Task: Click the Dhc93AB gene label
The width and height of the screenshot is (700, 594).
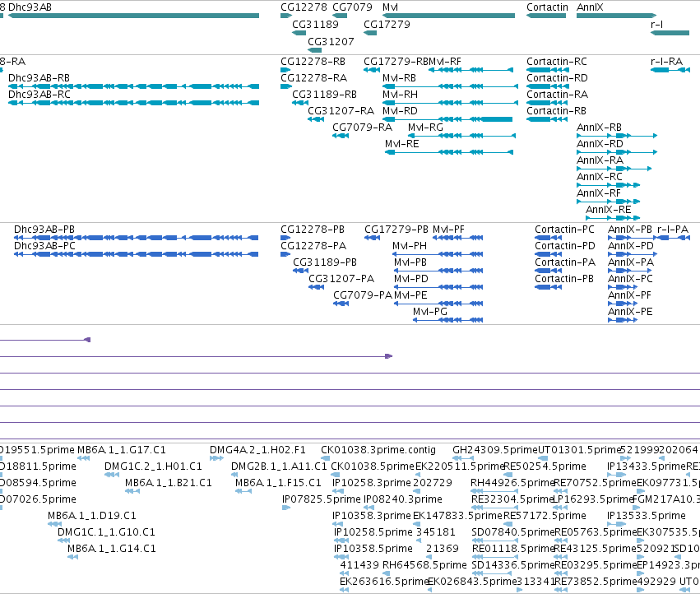Action: point(30,7)
